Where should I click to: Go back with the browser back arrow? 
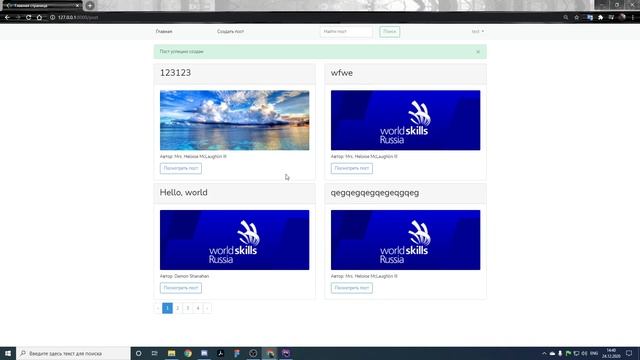[x=7, y=18]
